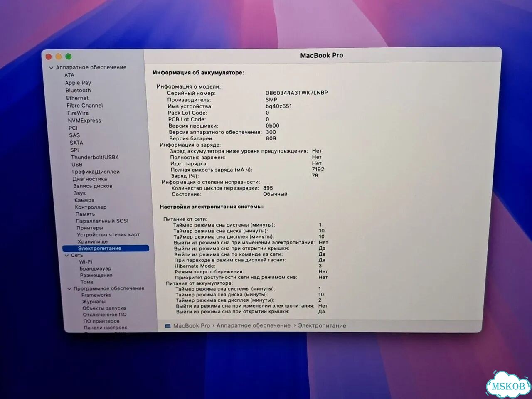Select NVMExpress in the sidebar
This screenshot has height=399, width=532.
(x=84, y=121)
